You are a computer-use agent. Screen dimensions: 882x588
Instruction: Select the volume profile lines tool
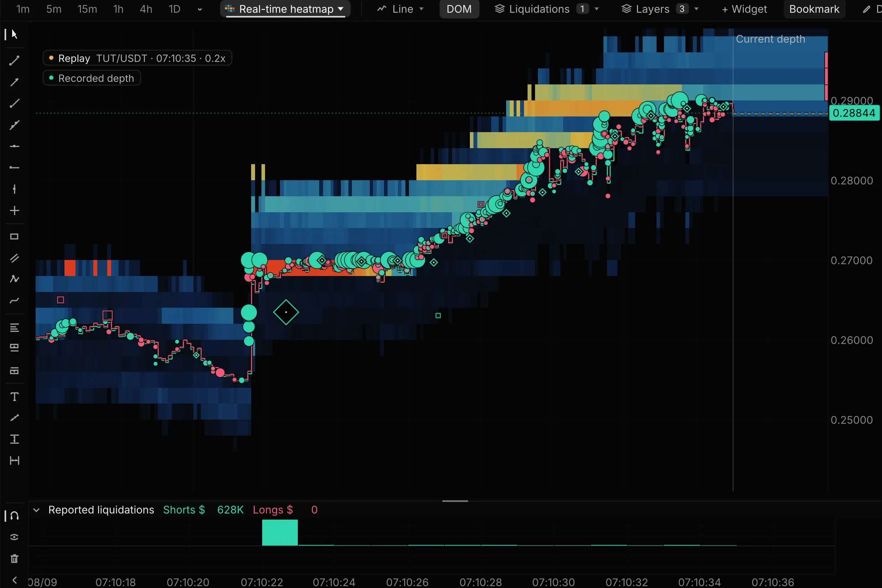(x=14, y=328)
